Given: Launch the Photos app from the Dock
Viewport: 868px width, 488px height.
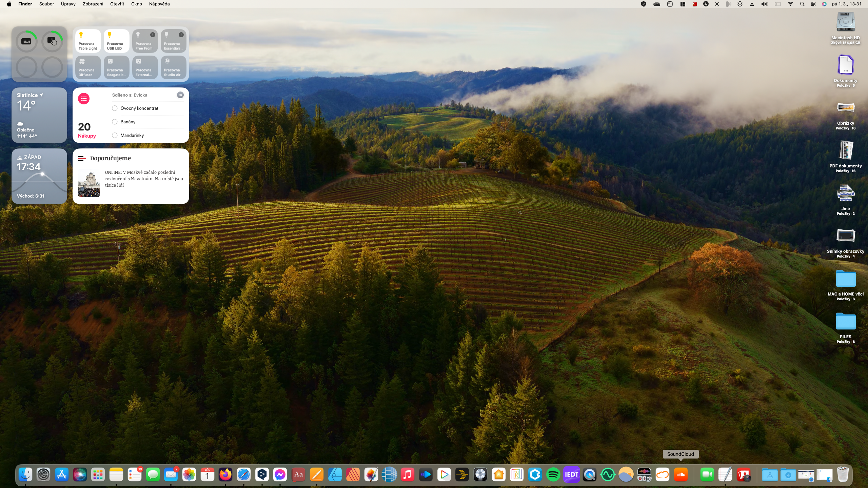Looking at the screenshot, I should click(x=189, y=474).
